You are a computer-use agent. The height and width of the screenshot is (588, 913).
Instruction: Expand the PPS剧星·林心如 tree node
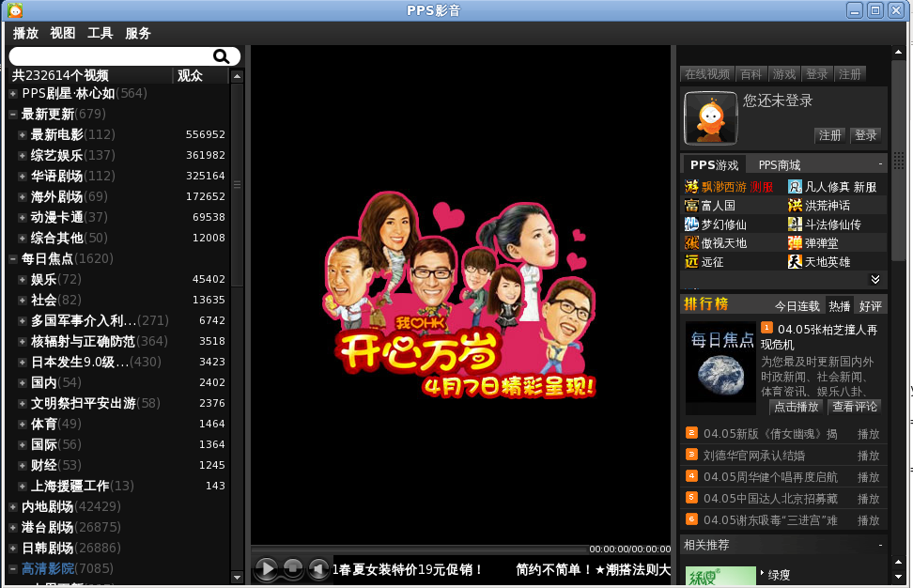12,93
